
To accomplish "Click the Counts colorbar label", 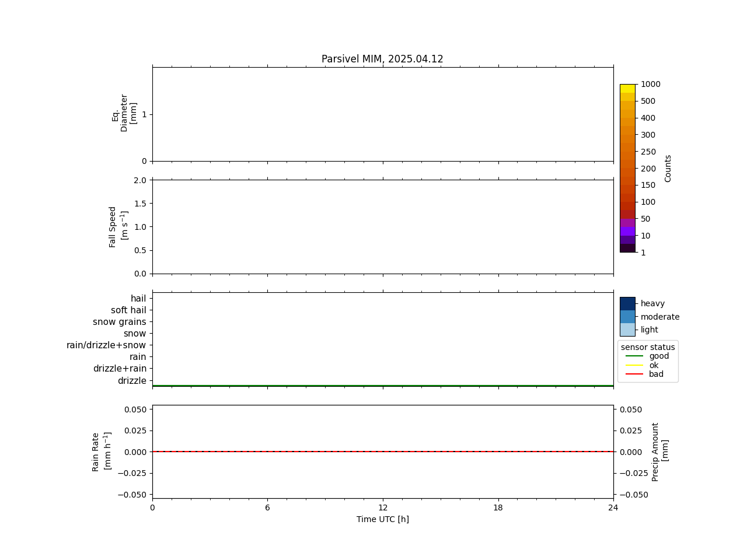I will point(668,169).
